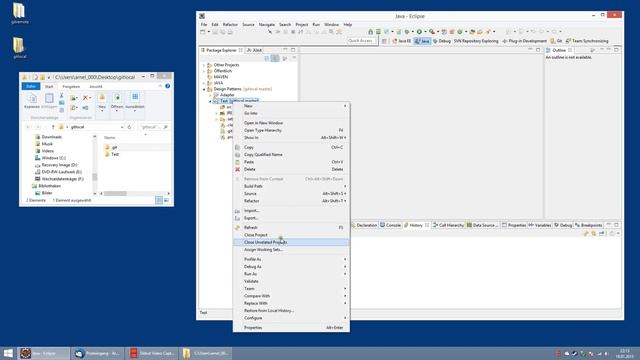Choose Refresh in the context menu
Viewport: 640px width, 360px height.
click(291, 227)
